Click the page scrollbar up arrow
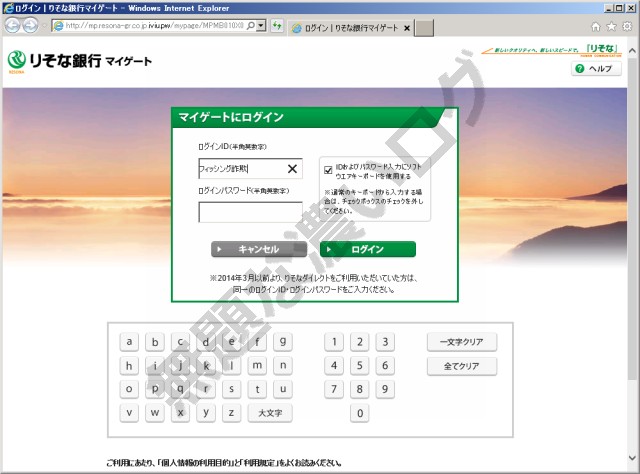 (632, 51)
